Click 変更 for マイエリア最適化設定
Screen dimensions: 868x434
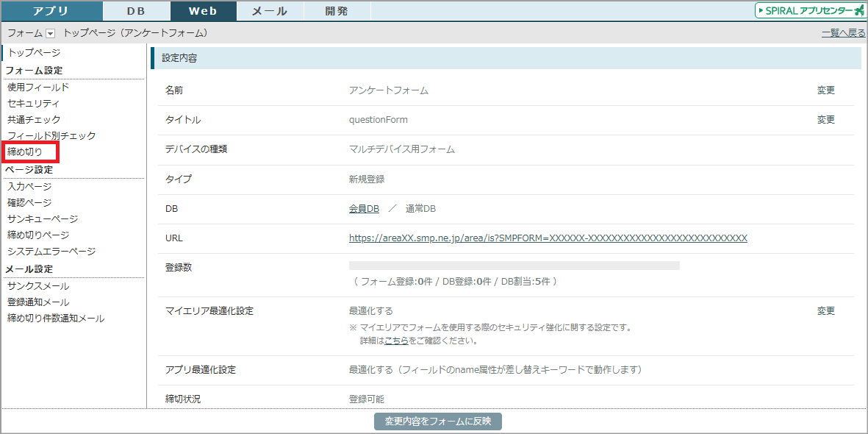826,311
